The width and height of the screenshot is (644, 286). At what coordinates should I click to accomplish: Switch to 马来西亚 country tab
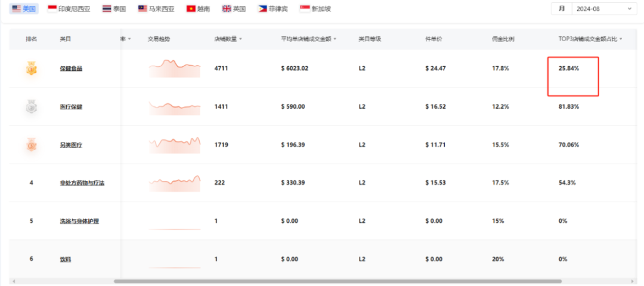pyautogui.click(x=156, y=8)
